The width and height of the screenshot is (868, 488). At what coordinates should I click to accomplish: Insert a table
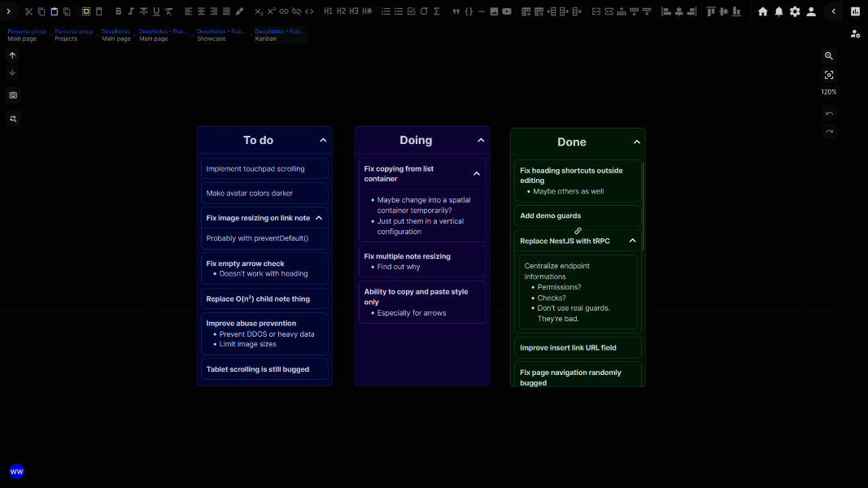(x=526, y=11)
